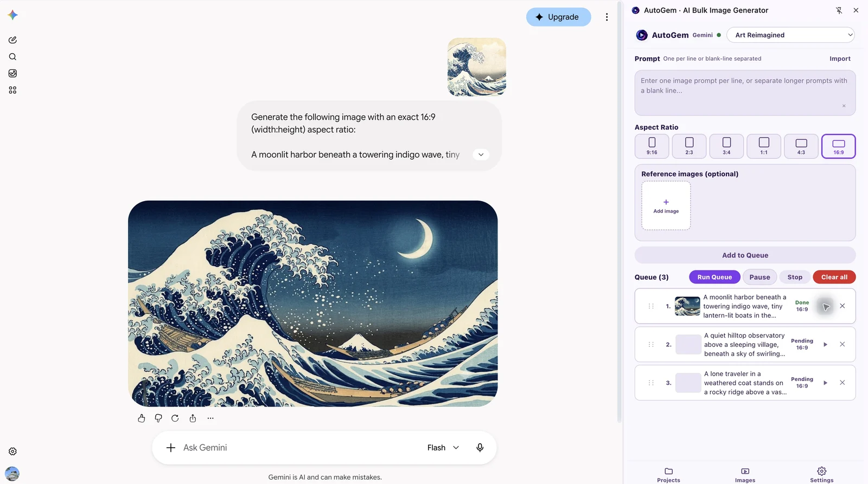This screenshot has width=868, height=484.
Task: Run queue item 3 with play icon
Action: tap(825, 383)
